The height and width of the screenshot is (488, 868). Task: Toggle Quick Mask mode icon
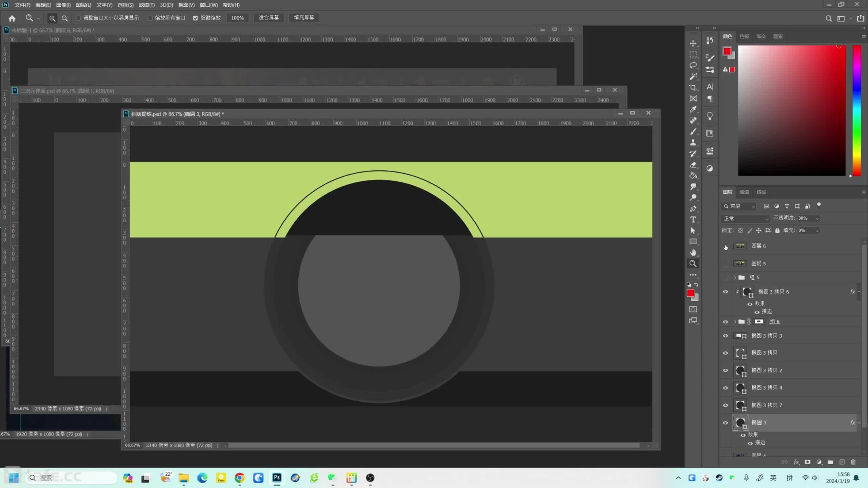pyautogui.click(x=693, y=309)
